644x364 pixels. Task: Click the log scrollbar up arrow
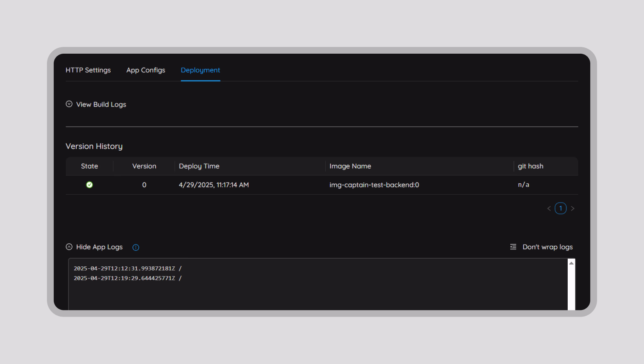571,263
